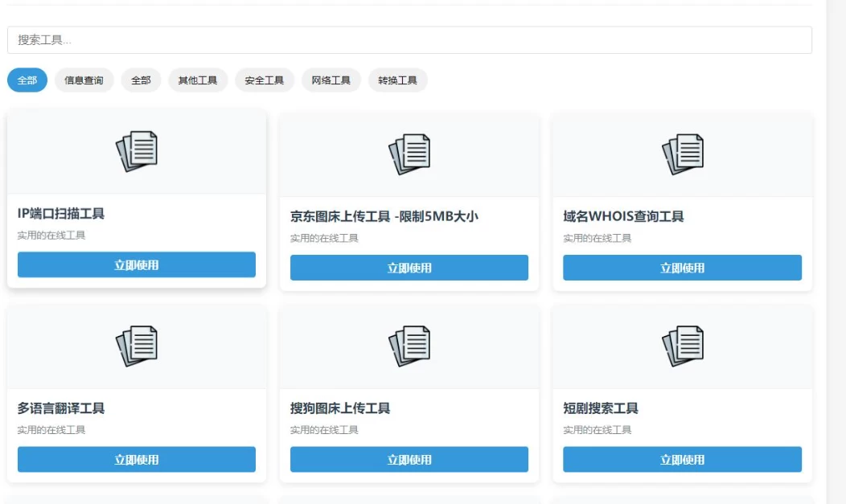Open 域名WHOIS查询工具 with its 立即使用 button
Image resolution: width=846 pixels, height=504 pixels.
[682, 268]
